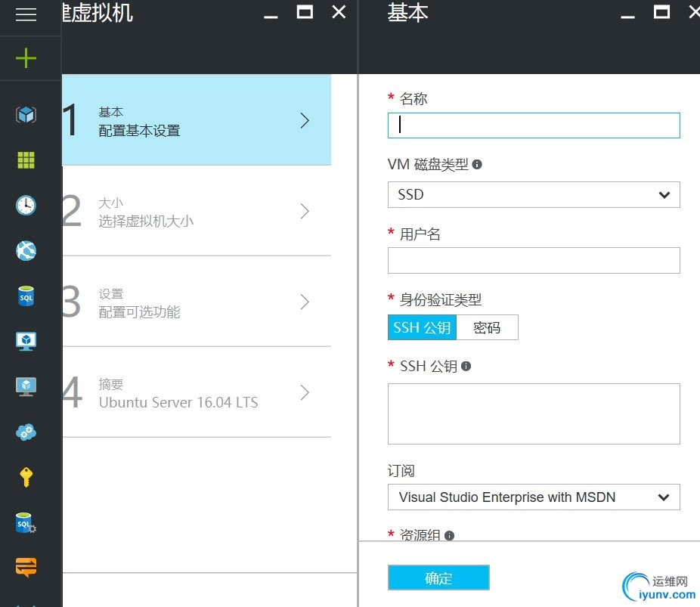Viewport: 700px width, 607px height.
Task: Focus the 名称 input field
Action: [x=534, y=125]
